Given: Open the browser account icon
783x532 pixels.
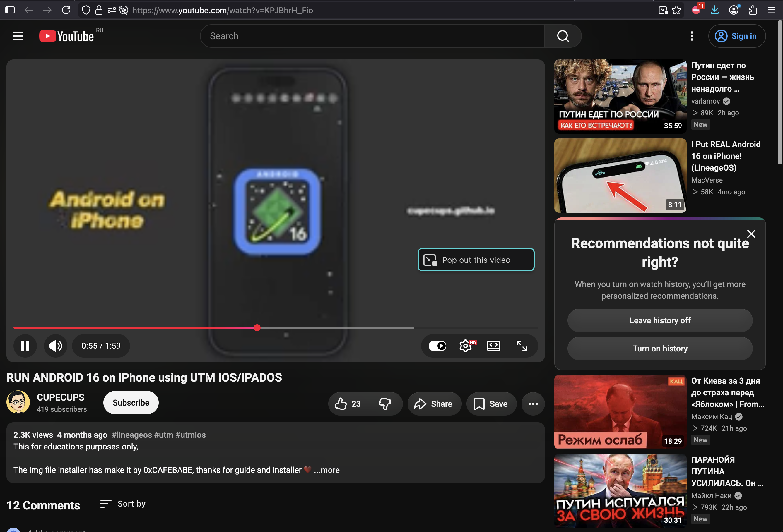Looking at the screenshot, I should click(x=734, y=10).
